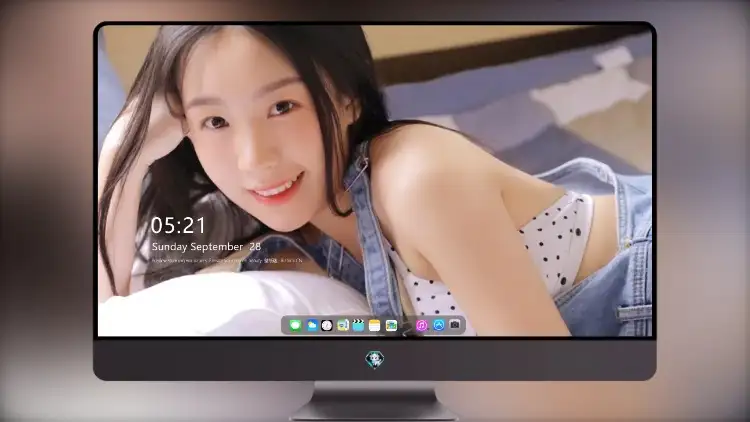Click the 'Sunday September 28' date text
This screenshot has height=422, width=750.
(x=206, y=247)
